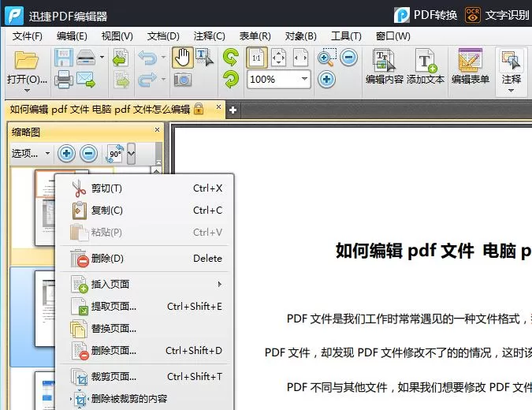Viewport: 532px width, 410px height.
Task: Rotate page clockwise with lower green arrow
Action: (231, 80)
